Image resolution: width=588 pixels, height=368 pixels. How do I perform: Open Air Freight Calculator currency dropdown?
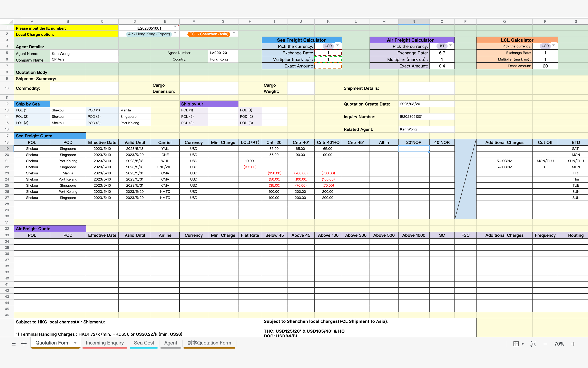point(450,46)
